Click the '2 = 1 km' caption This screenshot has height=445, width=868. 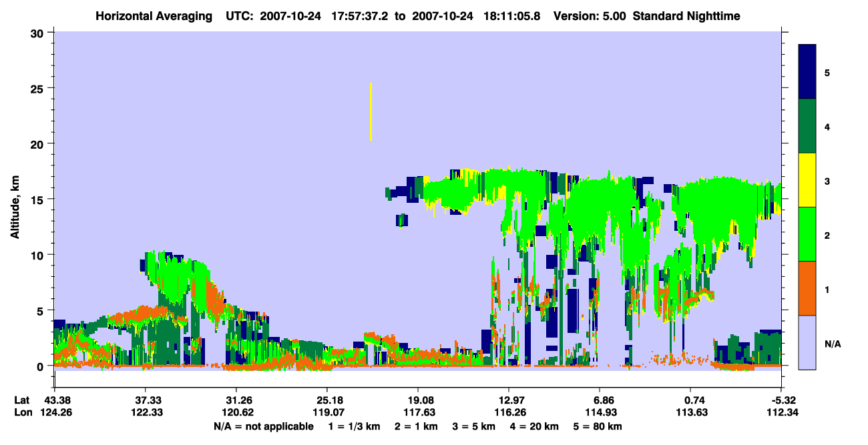point(416,426)
